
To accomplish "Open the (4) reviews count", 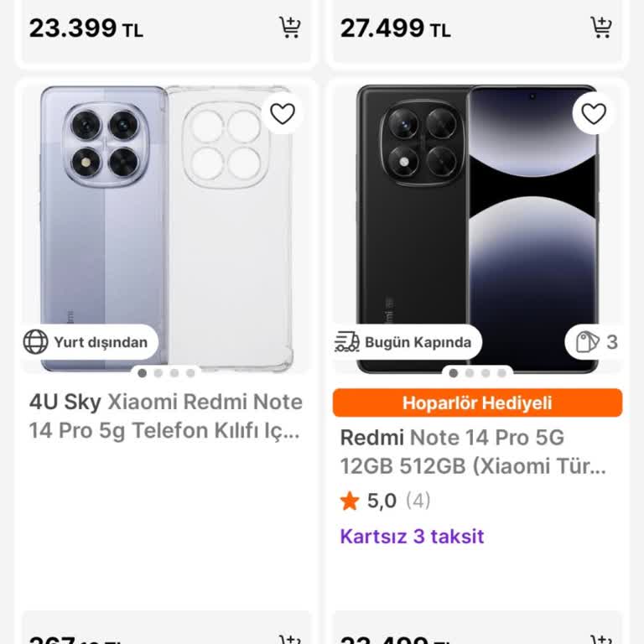I will [418, 501].
